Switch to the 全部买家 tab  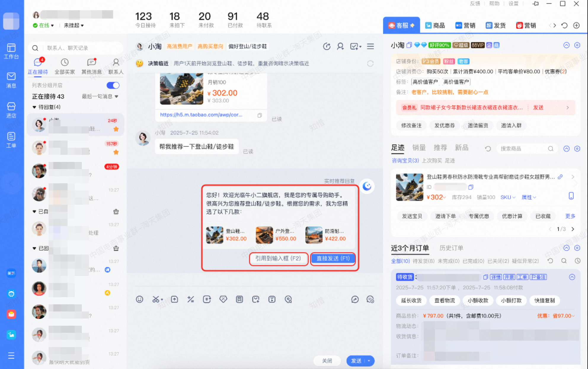[65, 66]
